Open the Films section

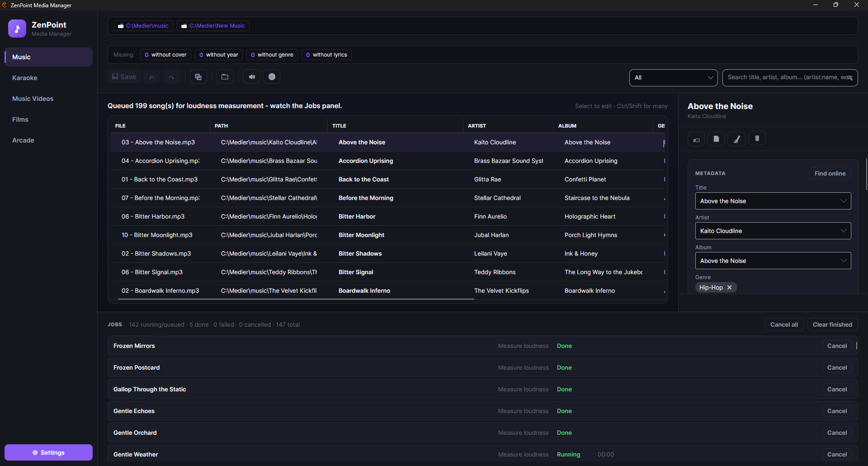48,119
